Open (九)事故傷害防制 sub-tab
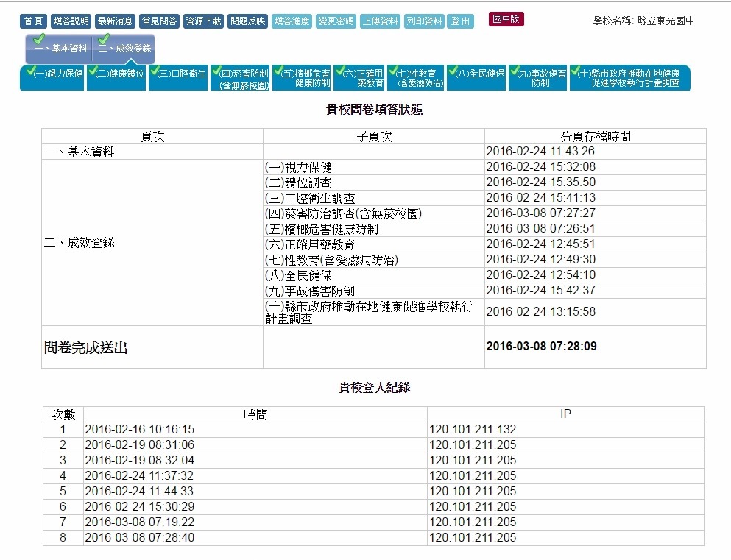731x560 pixels. [x=537, y=77]
